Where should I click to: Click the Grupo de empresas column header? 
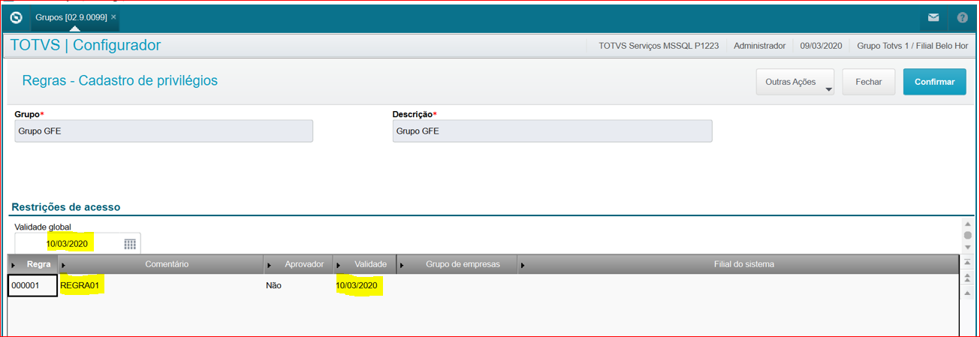457,264
